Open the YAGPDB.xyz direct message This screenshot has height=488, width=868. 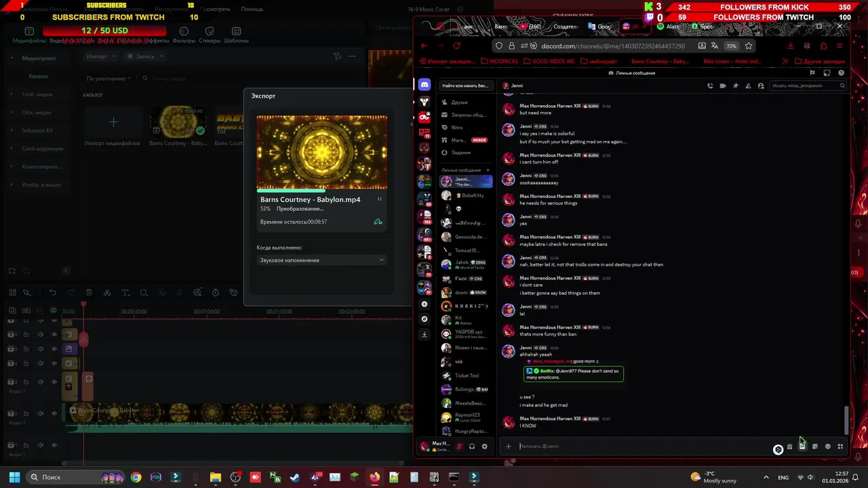pos(466,334)
